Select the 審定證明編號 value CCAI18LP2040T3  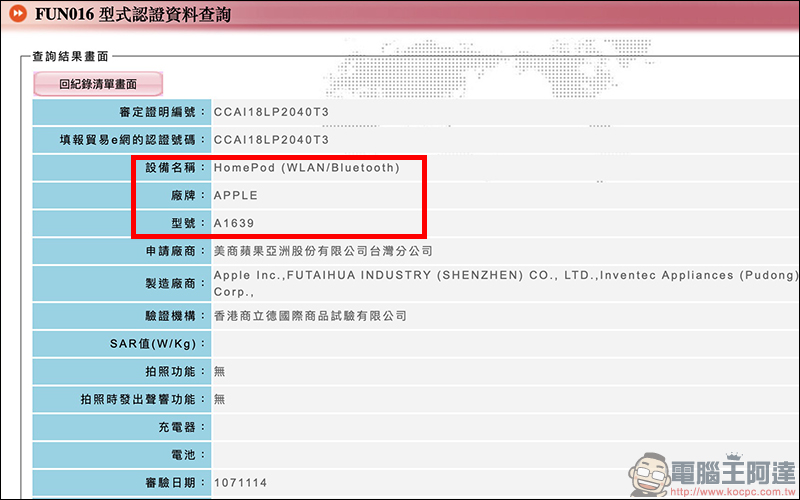271,112
